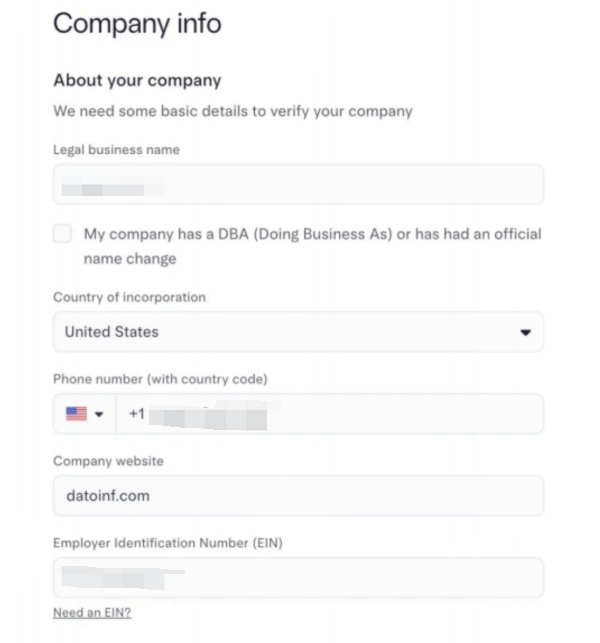This screenshot has width=600, height=643.
Task: Click the 'Company info' page heading
Action: coord(137,24)
